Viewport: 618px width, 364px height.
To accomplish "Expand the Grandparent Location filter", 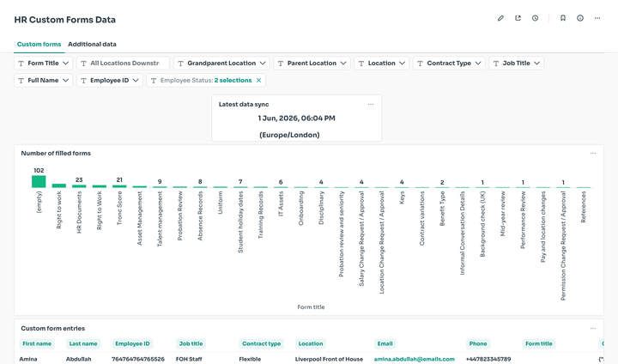I will click(x=221, y=63).
